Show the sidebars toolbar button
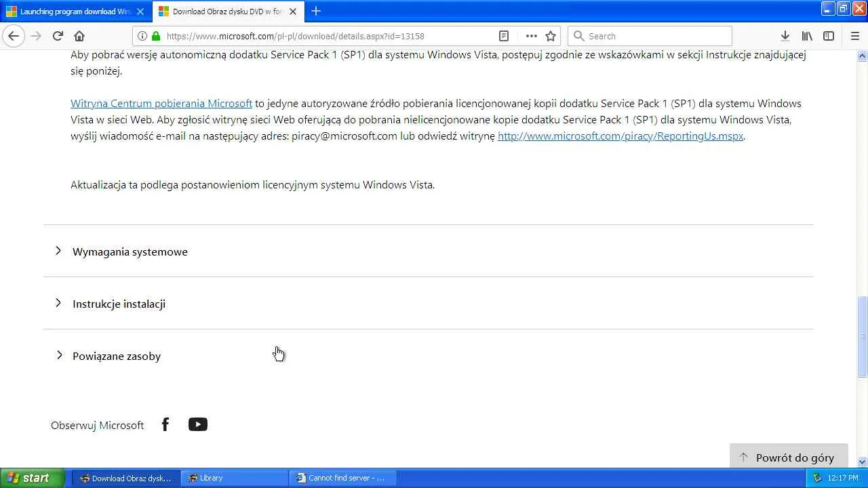This screenshot has height=488, width=868. pos(829,36)
